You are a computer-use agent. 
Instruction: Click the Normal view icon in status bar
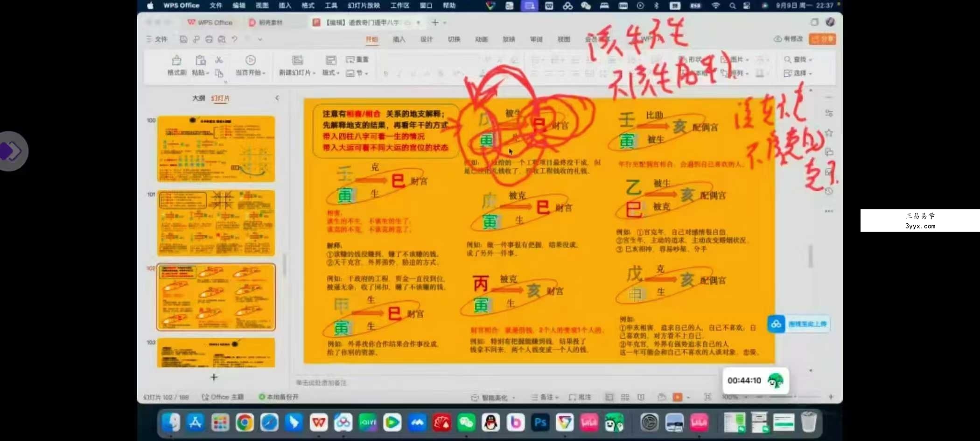[609, 397]
